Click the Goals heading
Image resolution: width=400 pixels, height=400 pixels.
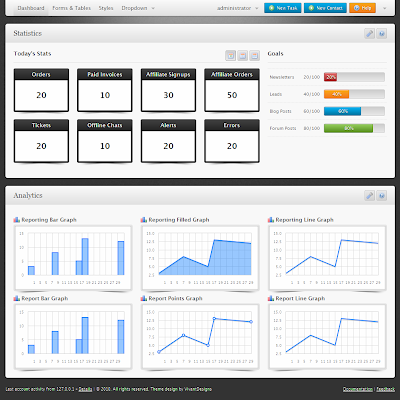[x=275, y=54]
